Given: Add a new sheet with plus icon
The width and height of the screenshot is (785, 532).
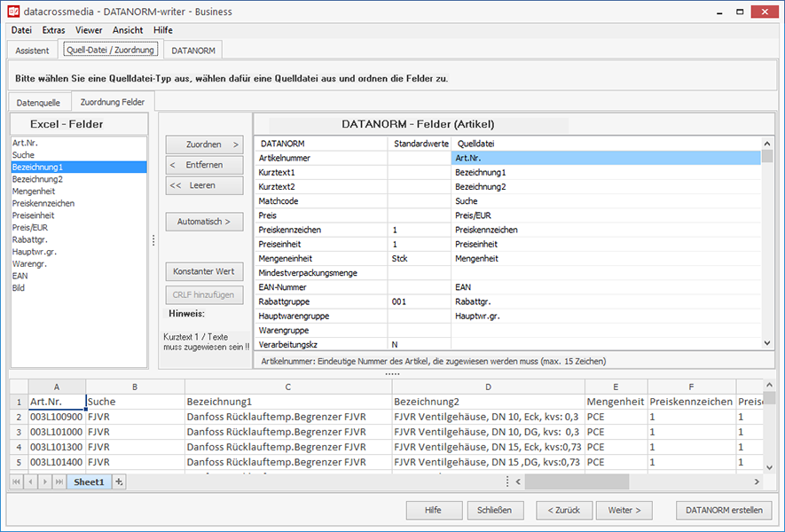Looking at the screenshot, I should click(120, 481).
